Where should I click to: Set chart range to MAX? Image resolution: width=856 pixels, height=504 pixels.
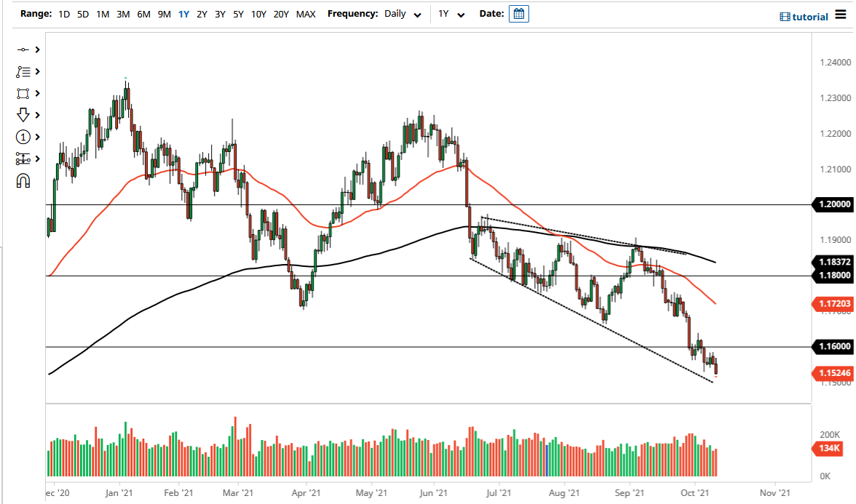click(306, 14)
